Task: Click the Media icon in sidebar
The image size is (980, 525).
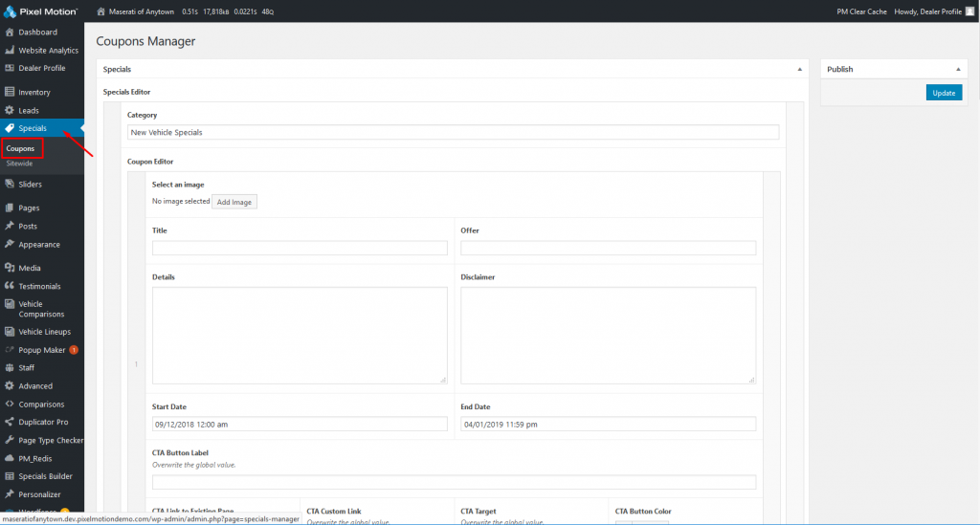Action: click(10, 268)
